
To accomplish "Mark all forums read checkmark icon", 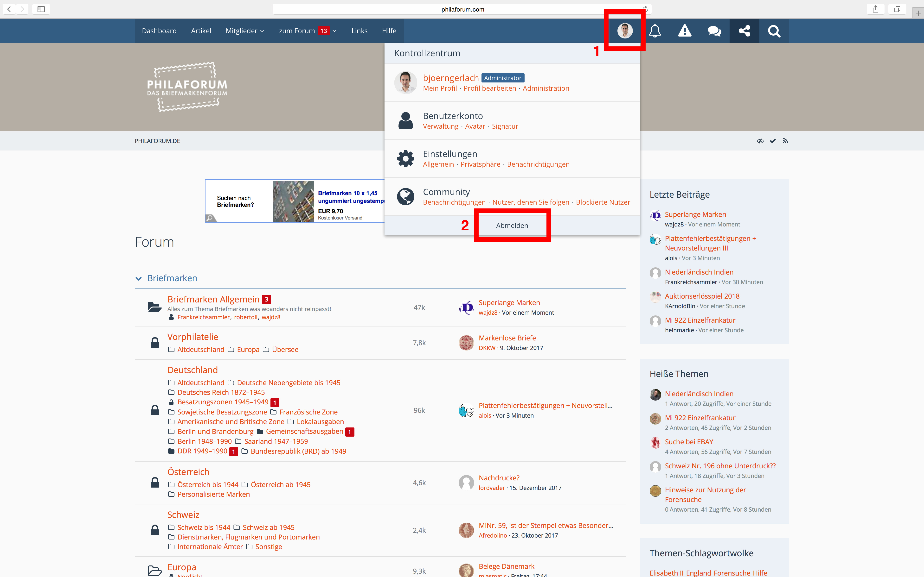I will pyautogui.click(x=773, y=141).
